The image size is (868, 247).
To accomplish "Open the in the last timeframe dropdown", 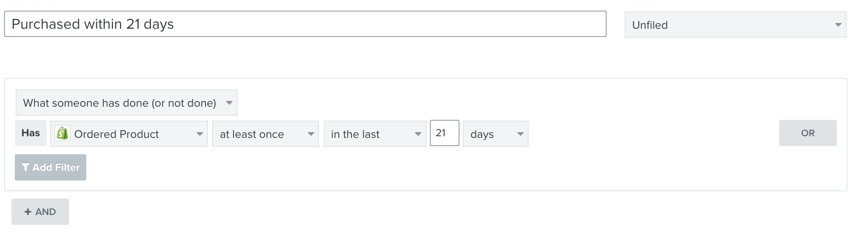I will (375, 134).
